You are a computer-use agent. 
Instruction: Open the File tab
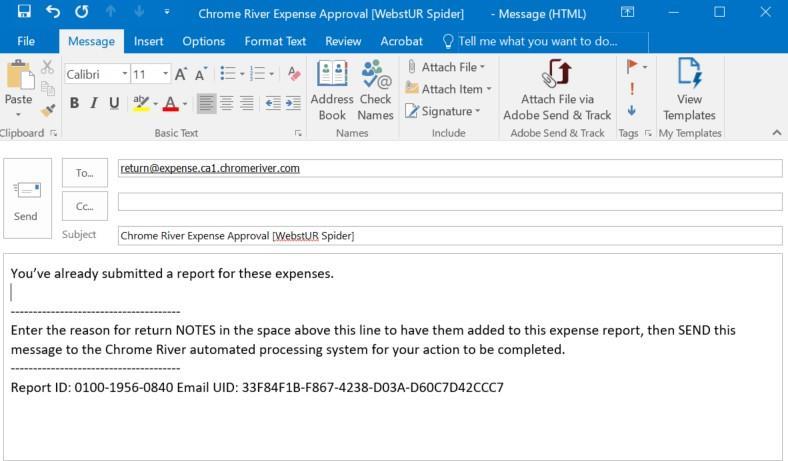pos(26,41)
